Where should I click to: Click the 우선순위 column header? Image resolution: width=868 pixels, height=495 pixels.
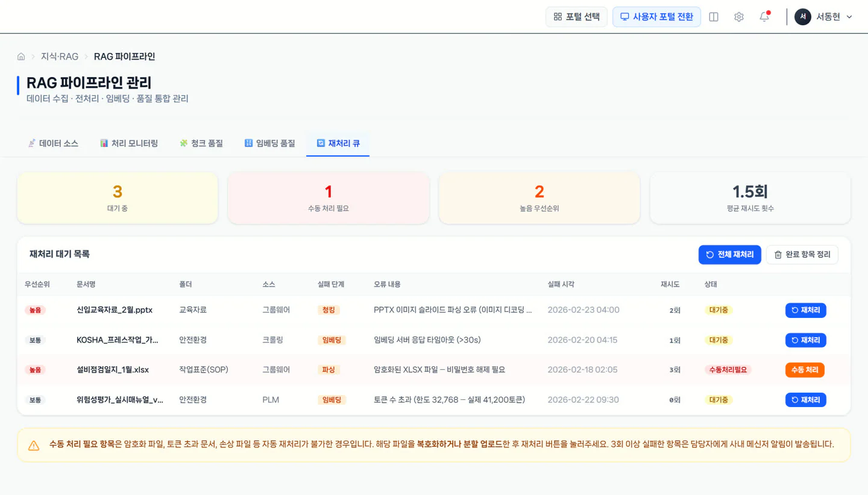coord(37,284)
